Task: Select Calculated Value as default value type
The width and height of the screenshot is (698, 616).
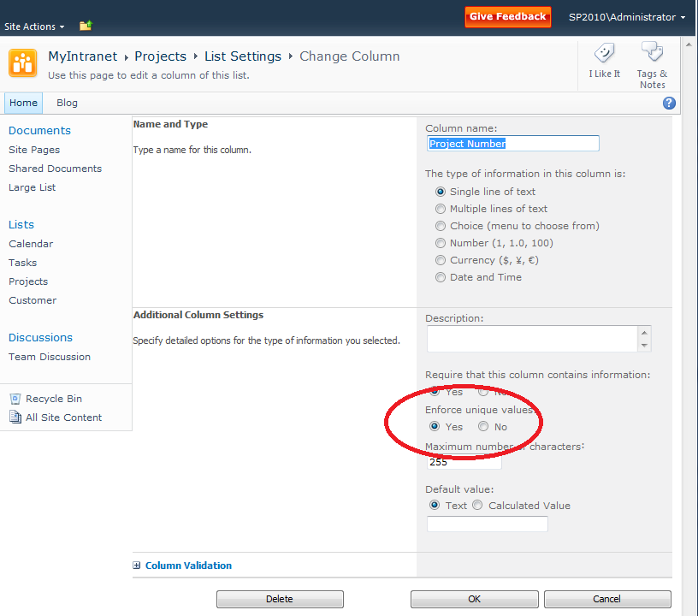Action: point(477,506)
